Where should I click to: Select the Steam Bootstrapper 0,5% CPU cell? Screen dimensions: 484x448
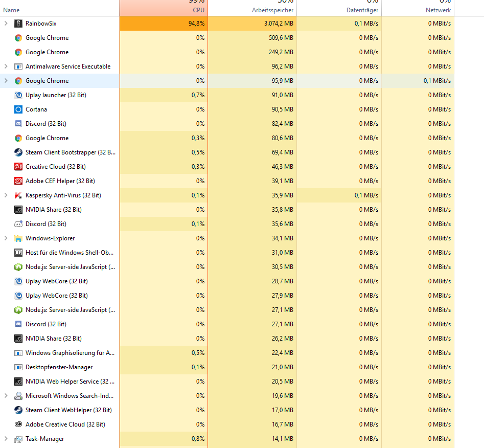click(x=164, y=152)
